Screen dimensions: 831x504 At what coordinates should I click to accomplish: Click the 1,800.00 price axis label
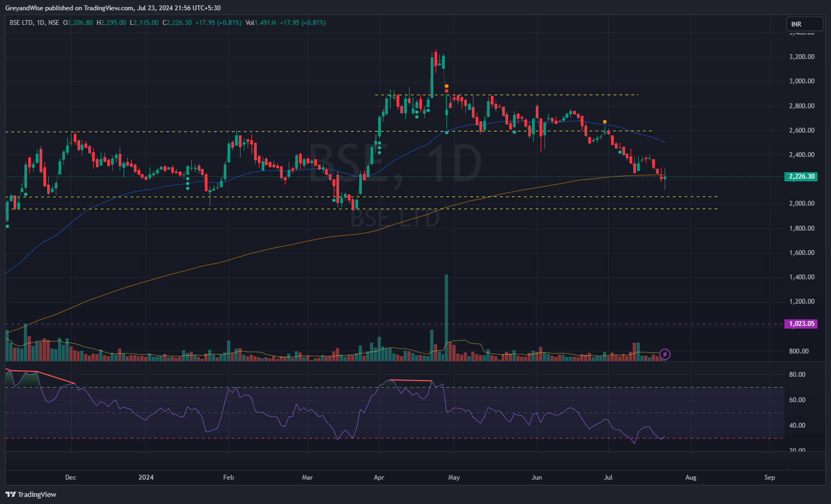(x=802, y=228)
